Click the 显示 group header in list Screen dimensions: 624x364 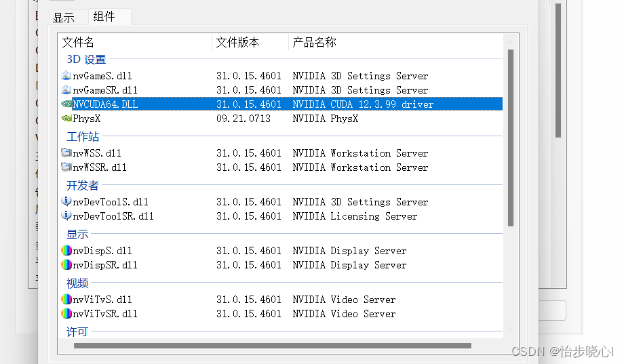77,234
